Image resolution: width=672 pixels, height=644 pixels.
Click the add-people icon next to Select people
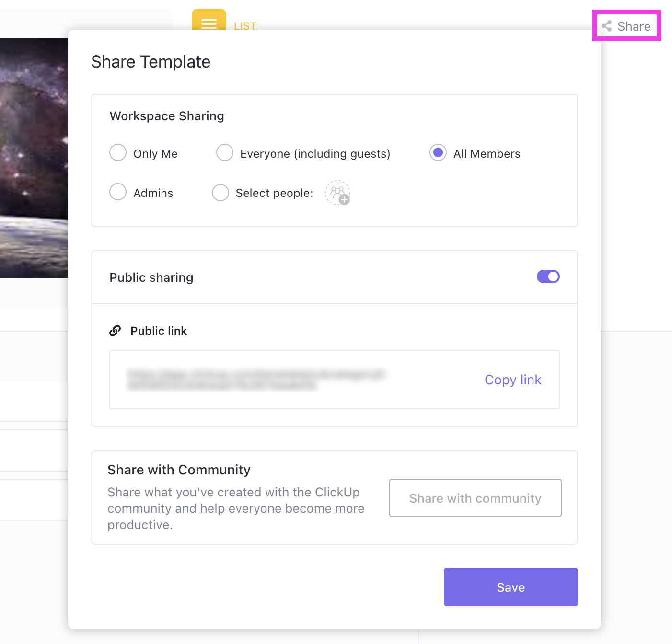(x=337, y=193)
